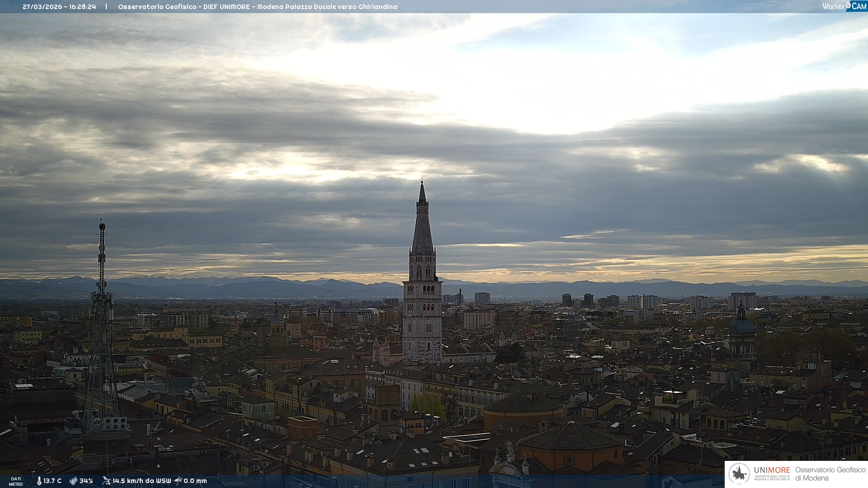Open the UNIMORE university text logo
Viewport: 868px width, 488px height.
click(772, 470)
